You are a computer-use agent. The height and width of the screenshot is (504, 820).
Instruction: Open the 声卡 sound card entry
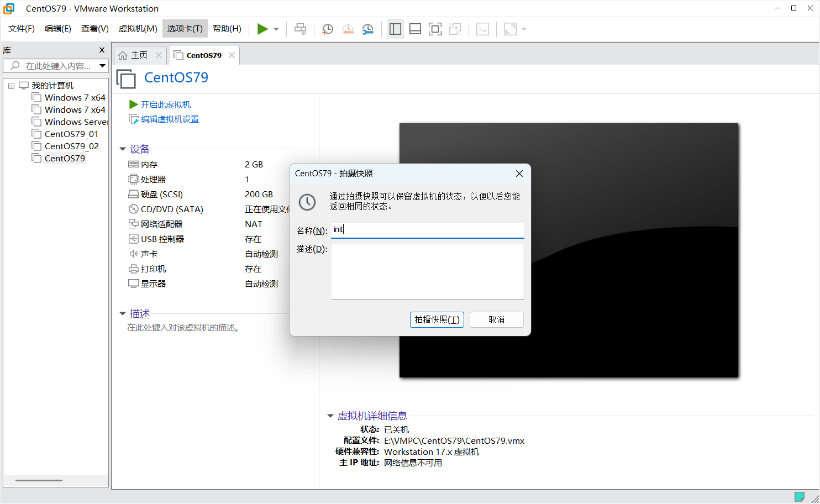pos(143,254)
